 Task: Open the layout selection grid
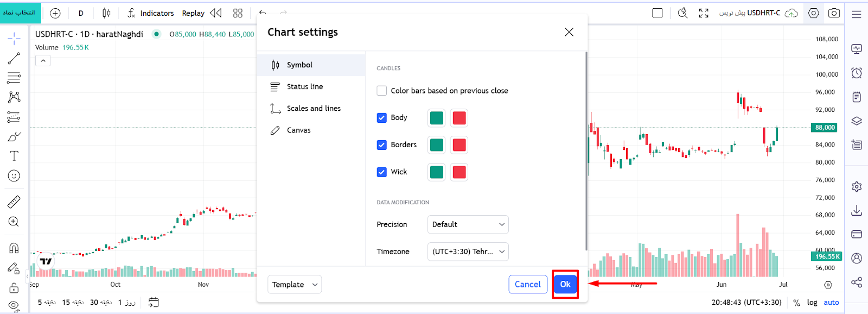[x=238, y=13]
